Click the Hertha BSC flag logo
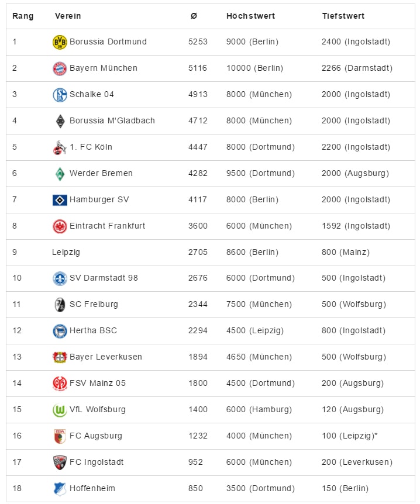 [60, 331]
